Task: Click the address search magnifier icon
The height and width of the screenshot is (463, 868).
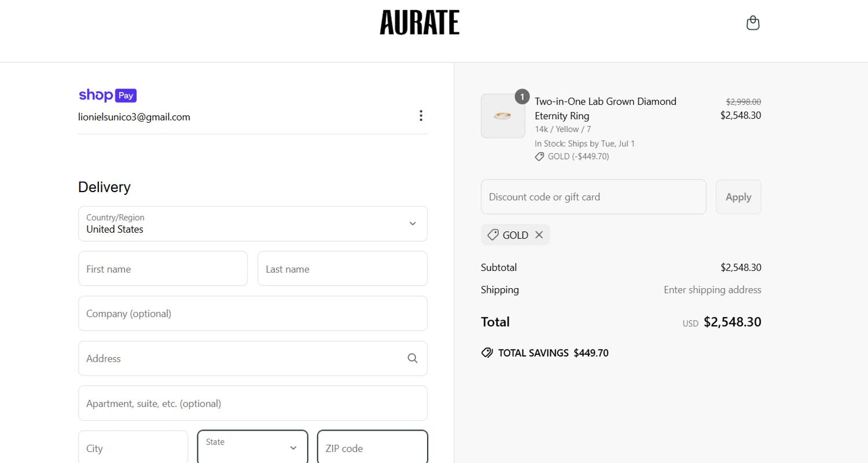Action: 413,358
